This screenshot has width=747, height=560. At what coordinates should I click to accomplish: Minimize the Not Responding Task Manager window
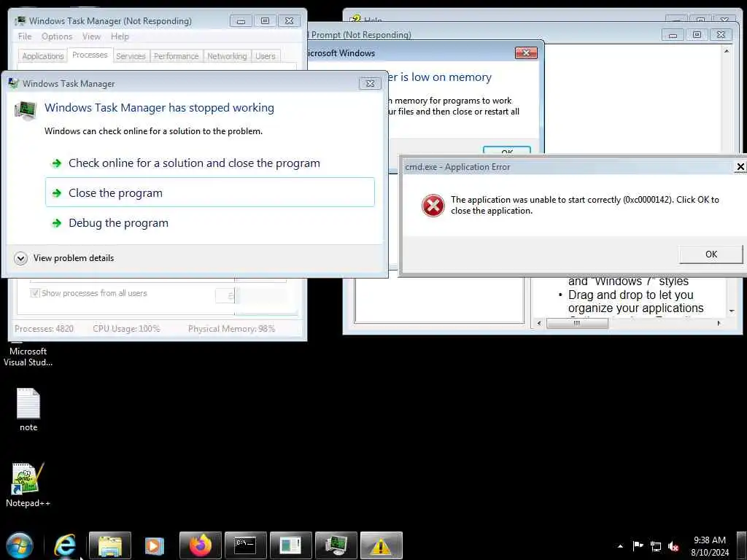click(x=241, y=21)
